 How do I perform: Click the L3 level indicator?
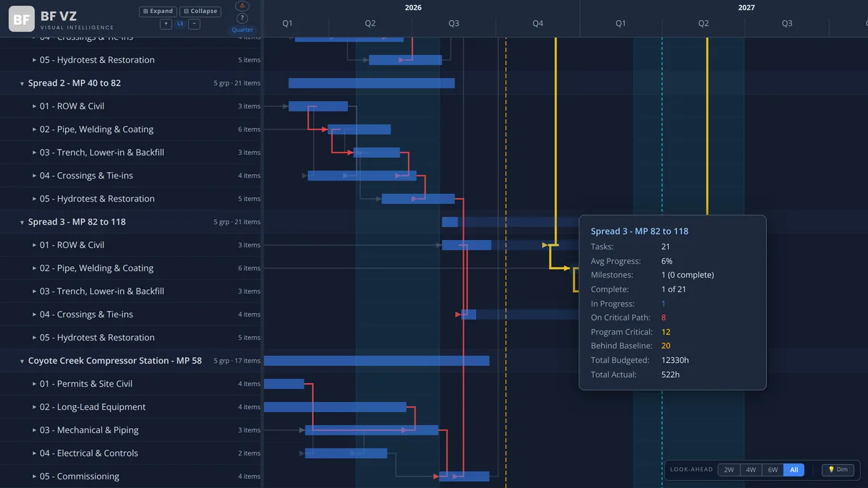pos(180,24)
